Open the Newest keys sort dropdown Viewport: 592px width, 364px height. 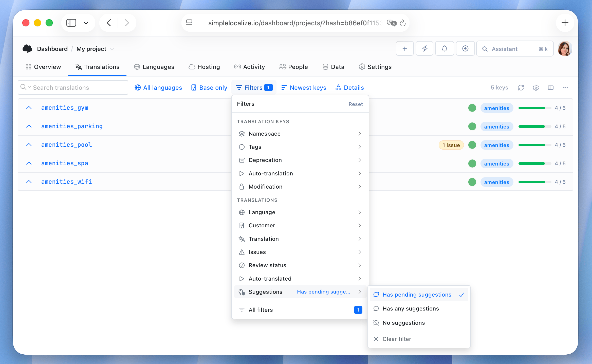coord(304,88)
